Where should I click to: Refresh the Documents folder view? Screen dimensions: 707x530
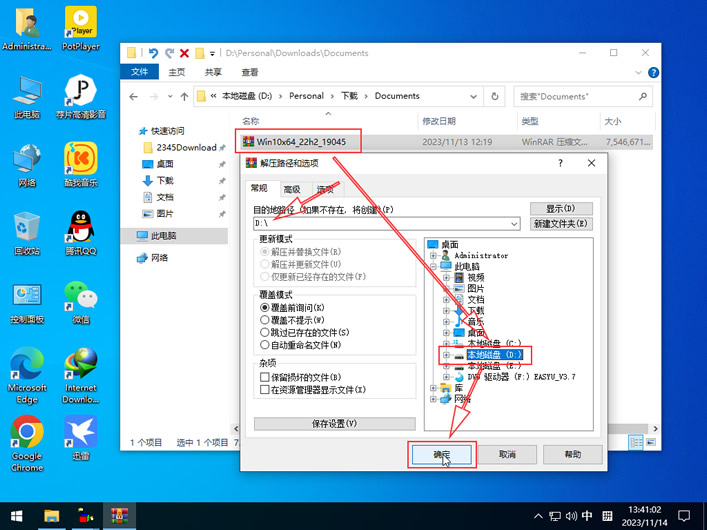[x=495, y=97]
